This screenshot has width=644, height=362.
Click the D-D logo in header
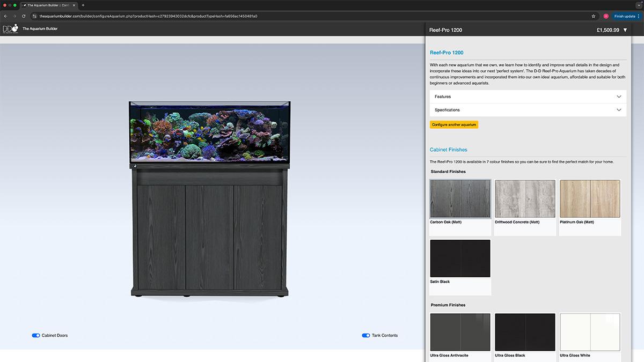click(x=10, y=28)
